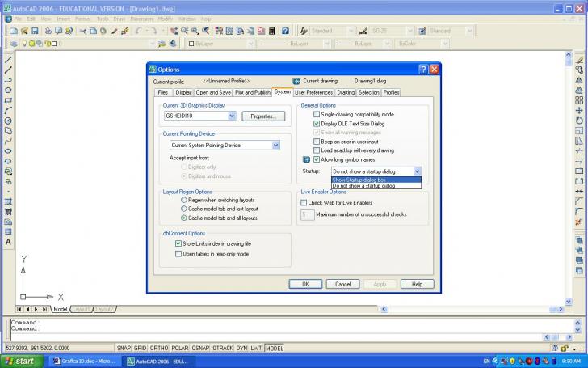Switch to the Plot and Publish tab
The image size is (588, 368).
tap(252, 92)
